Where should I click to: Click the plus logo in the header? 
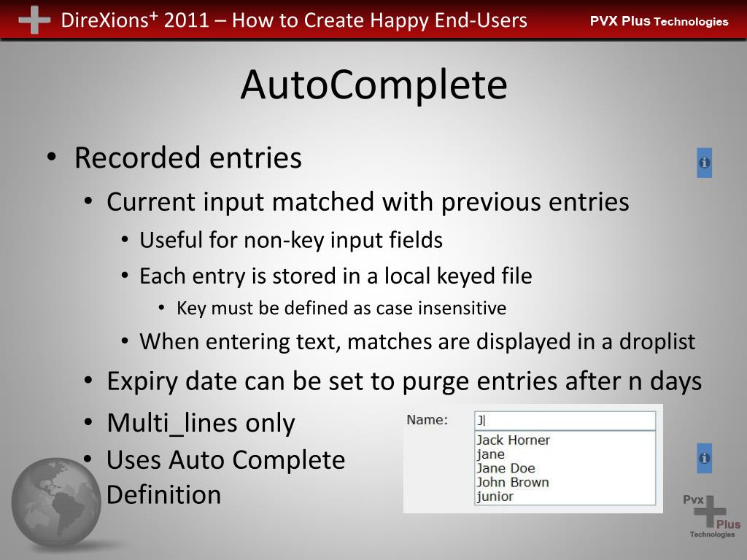(34, 20)
